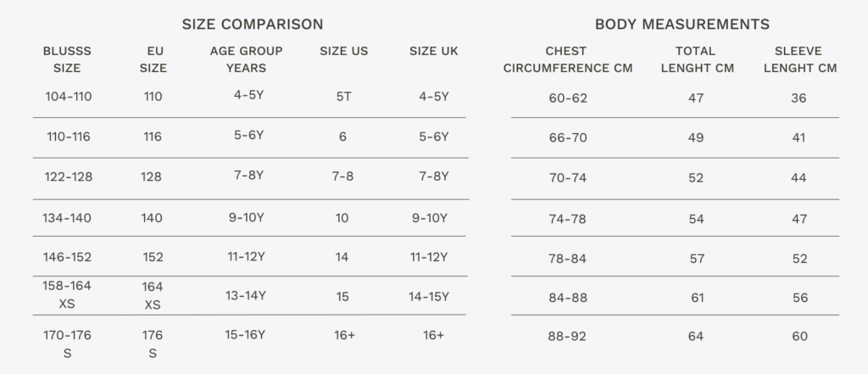Viewport: 868px width, 374px height.
Task: Click the AGE GROUP YEARS column header
Action: (x=246, y=59)
